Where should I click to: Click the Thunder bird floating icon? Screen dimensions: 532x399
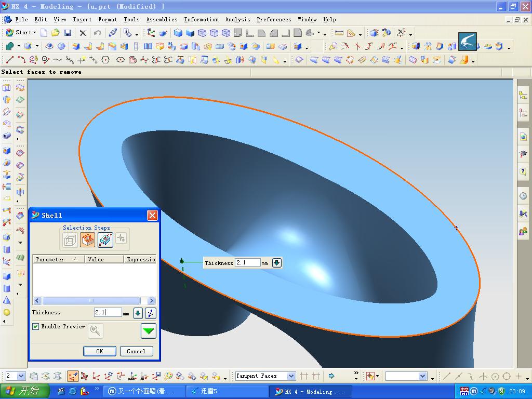(x=468, y=42)
